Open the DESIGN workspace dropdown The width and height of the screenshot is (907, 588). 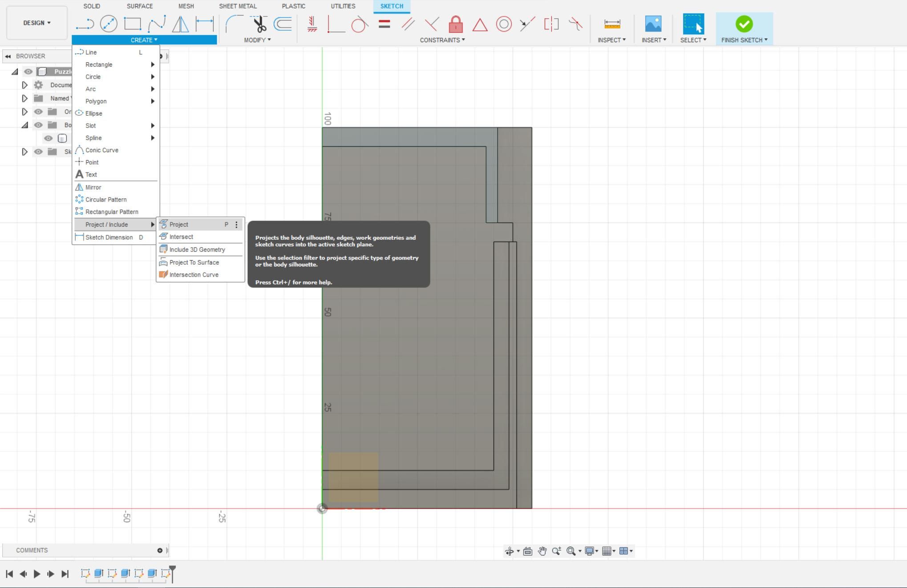pyautogui.click(x=37, y=23)
